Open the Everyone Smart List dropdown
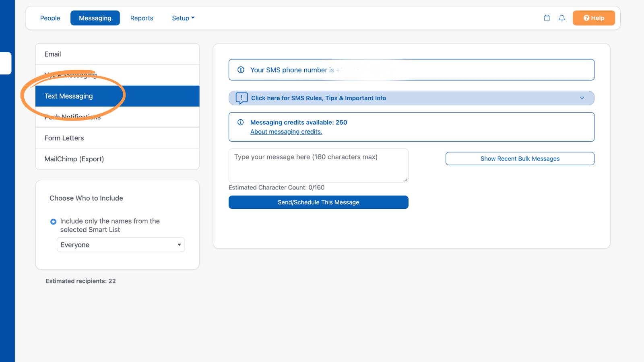The image size is (644, 362). 121,245
